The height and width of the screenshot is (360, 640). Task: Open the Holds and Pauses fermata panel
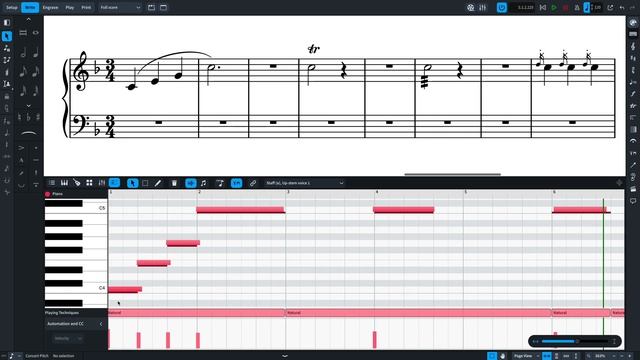(x=633, y=141)
